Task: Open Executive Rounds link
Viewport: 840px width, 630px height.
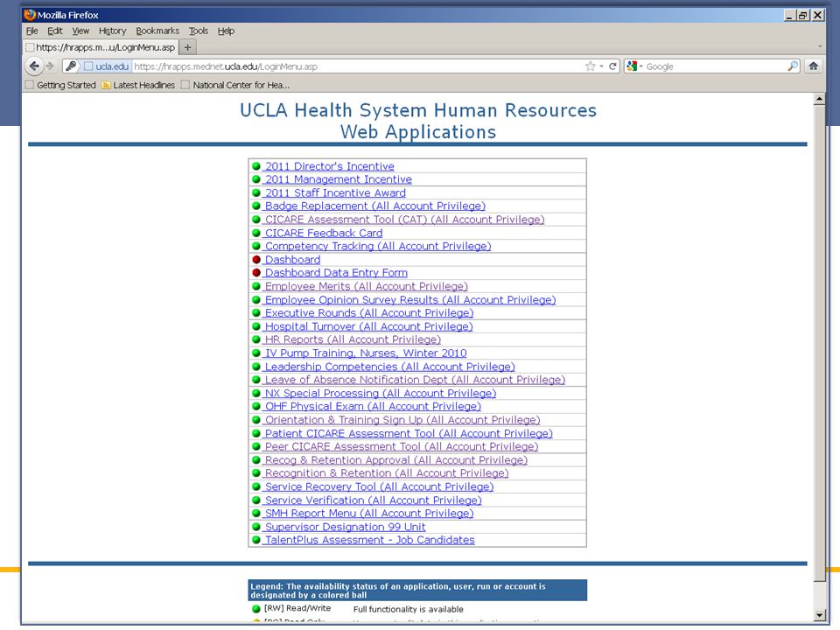Action: tap(369, 313)
